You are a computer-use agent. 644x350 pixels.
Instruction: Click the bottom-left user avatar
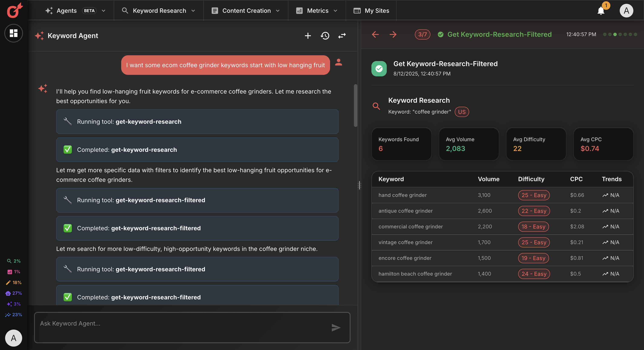point(13,338)
